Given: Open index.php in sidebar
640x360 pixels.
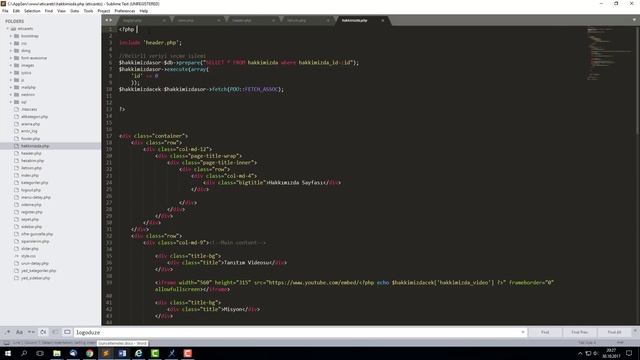Looking at the screenshot, I should pyautogui.click(x=30, y=175).
